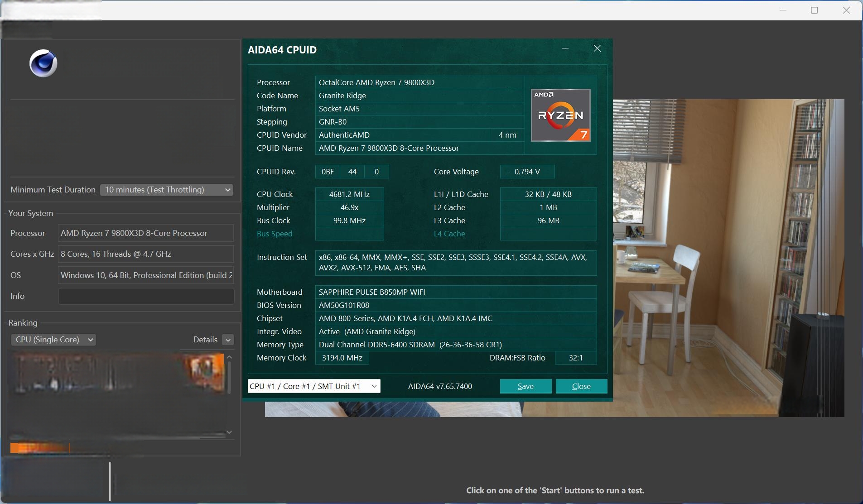Open the CPU (Single Core) ranking dropdown
Viewport: 863px width, 504px height.
pos(53,340)
